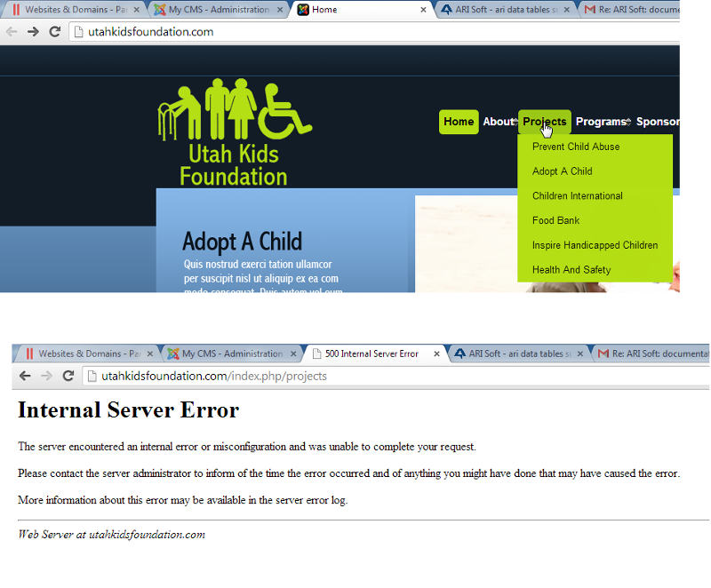This screenshot has width=711, height=588.
Task: Click the Internal Server Error heading
Action: (128, 410)
